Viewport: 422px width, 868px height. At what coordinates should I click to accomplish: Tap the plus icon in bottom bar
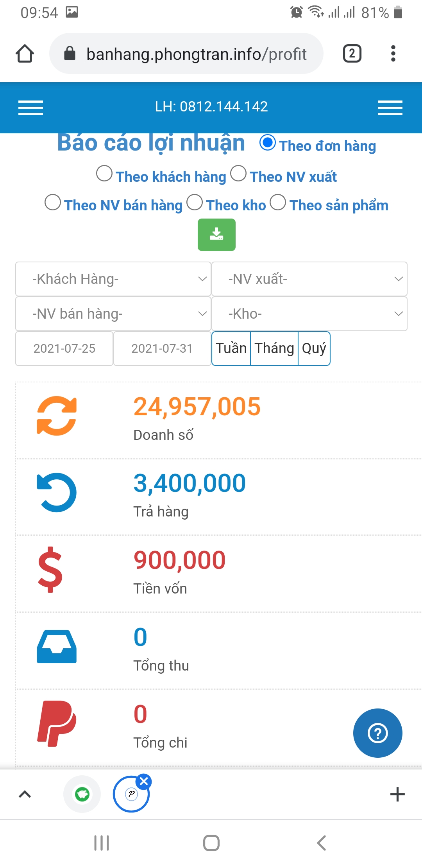(397, 794)
